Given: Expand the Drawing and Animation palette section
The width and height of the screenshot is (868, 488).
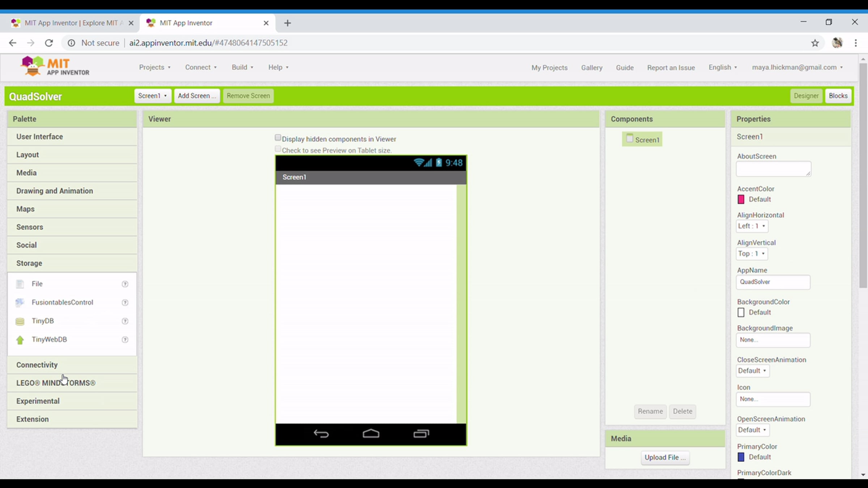Looking at the screenshot, I should point(72,191).
